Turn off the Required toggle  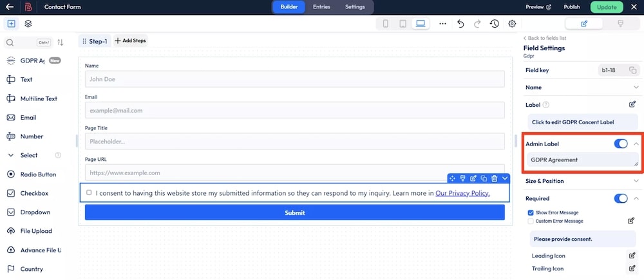click(621, 198)
